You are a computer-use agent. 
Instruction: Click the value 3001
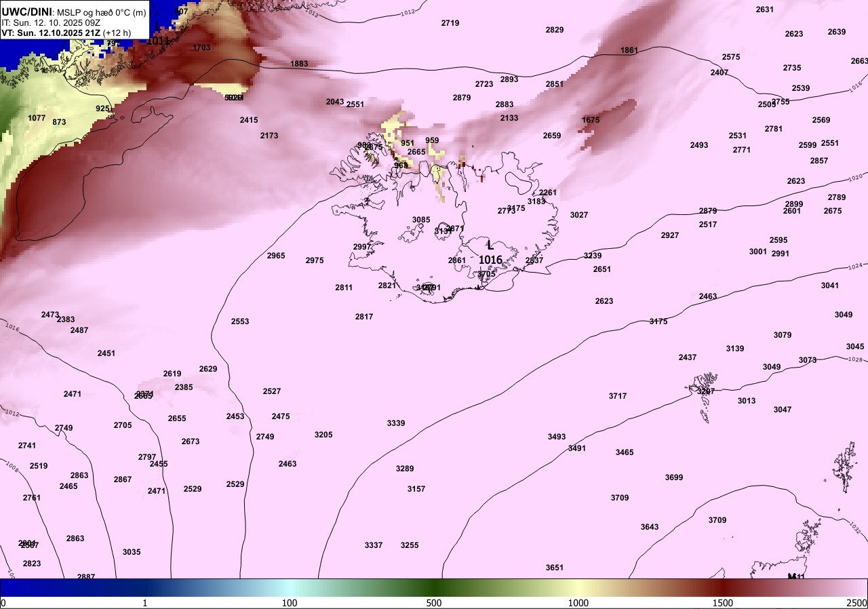tap(758, 252)
